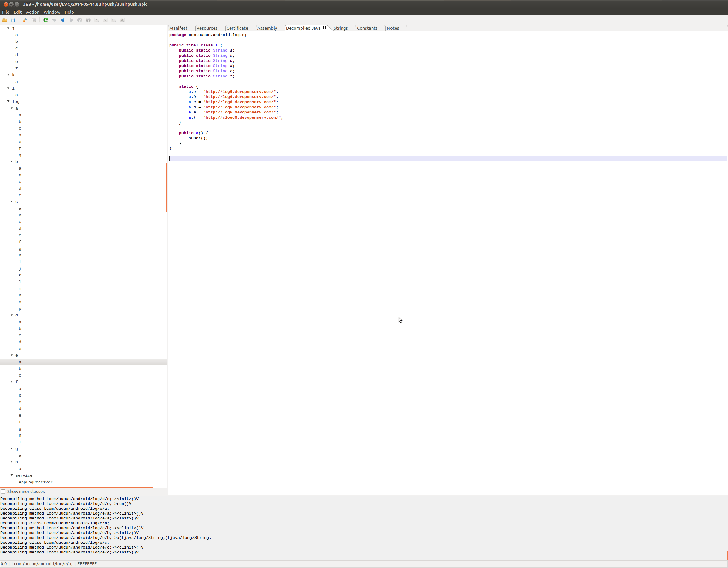Click the green refresh decompile icon
728x568 pixels.
pos(46,20)
